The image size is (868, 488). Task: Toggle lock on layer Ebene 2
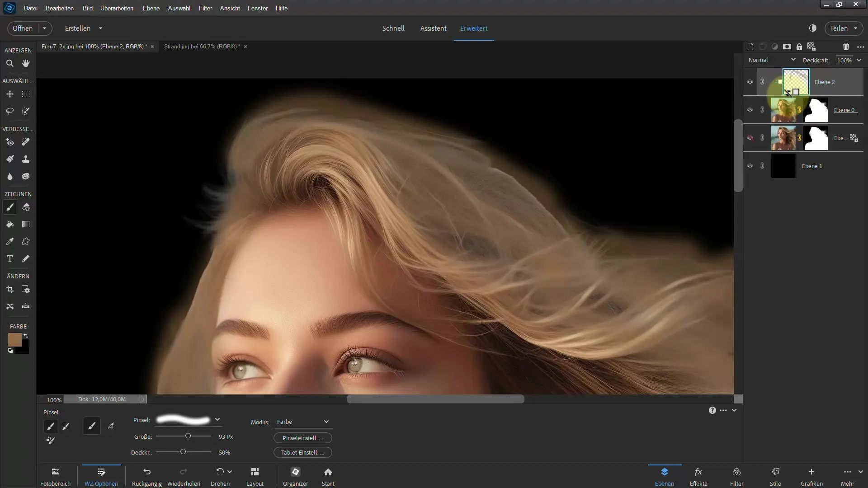point(762,82)
